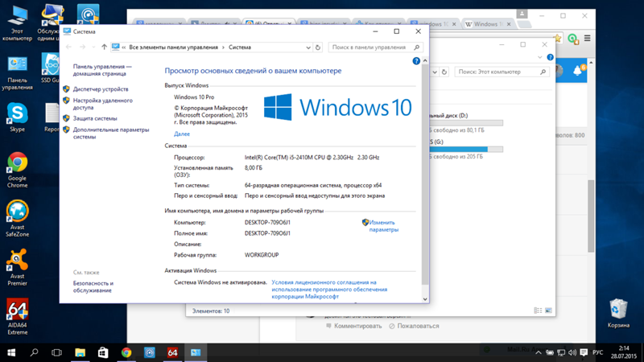Open Google Chrome desktop shortcut

point(17,170)
